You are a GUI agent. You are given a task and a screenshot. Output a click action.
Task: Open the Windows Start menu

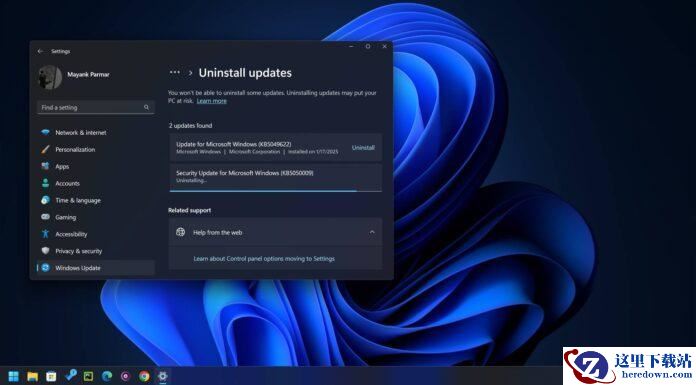tap(14, 376)
